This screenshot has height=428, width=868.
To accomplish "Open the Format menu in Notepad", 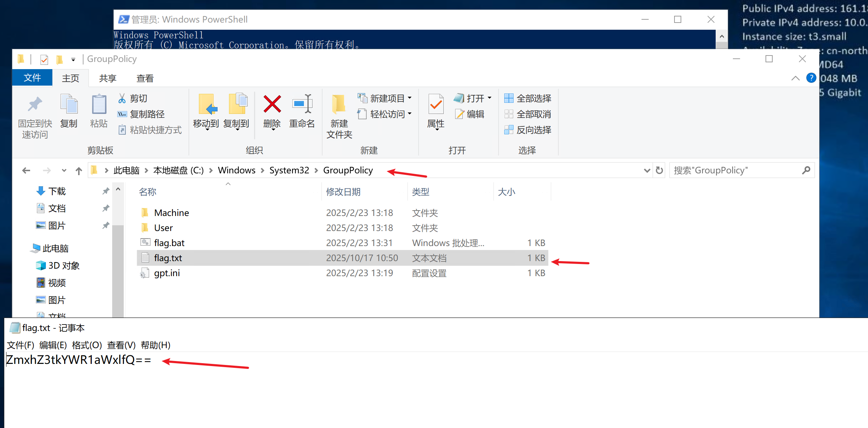I will click(x=87, y=345).
